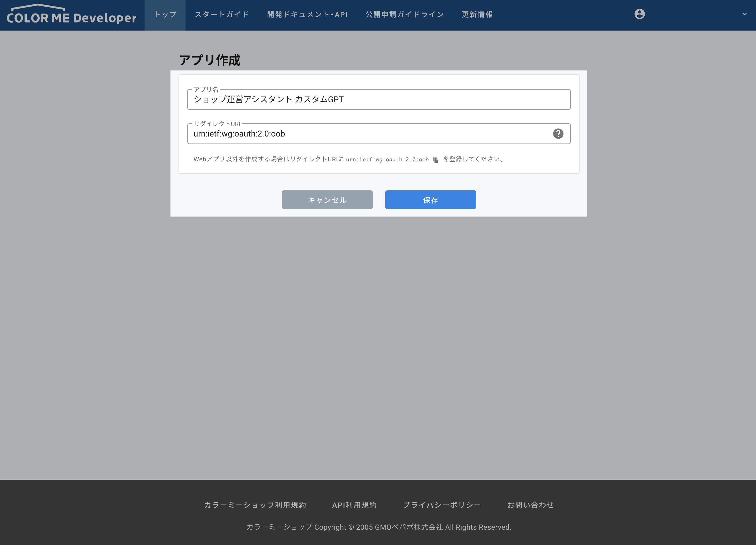Copy the urn:ietf:wg:oauth:2.0:oob value
The image size is (756, 545).
[x=436, y=159]
